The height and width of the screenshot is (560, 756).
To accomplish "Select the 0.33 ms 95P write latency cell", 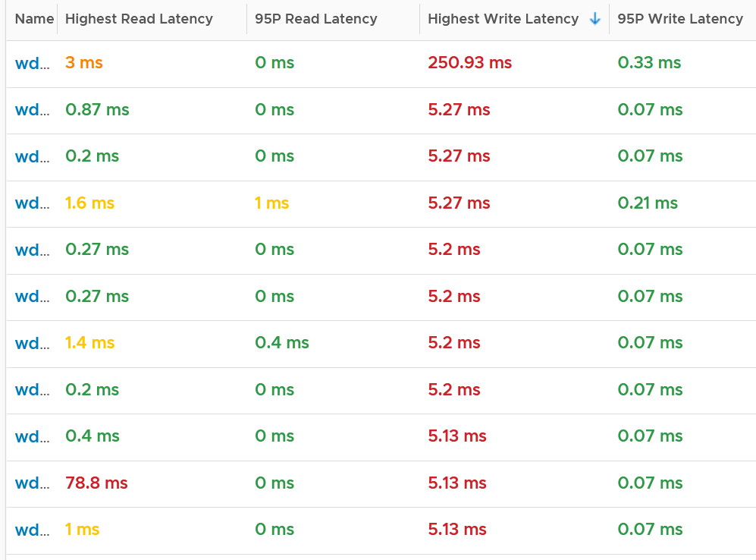I will pos(649,63).
